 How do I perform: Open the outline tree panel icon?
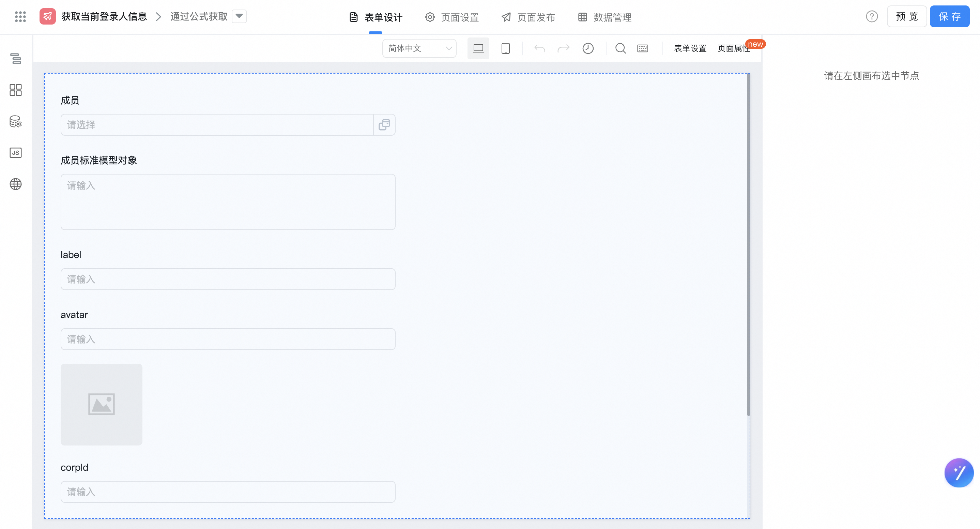tap(16, 59)
